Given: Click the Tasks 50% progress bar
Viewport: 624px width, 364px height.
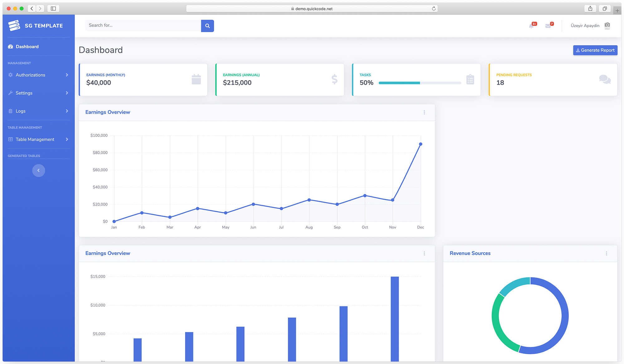Looking at the screenshot, I should click(x=420, y=83).
